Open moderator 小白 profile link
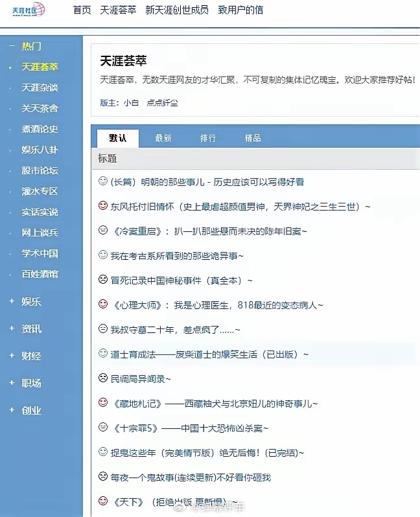Viewport: 420px width, 517px height. pyautogui.click(x=131, y=103)
